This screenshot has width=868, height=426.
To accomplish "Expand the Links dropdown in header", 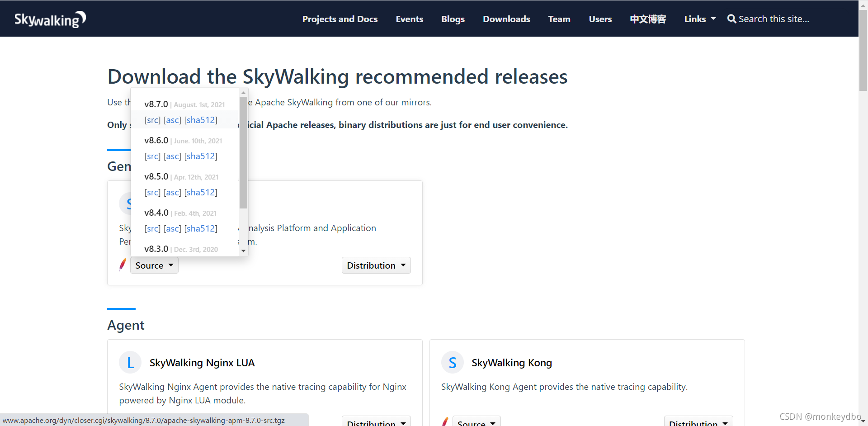I will tap(700, 19).
